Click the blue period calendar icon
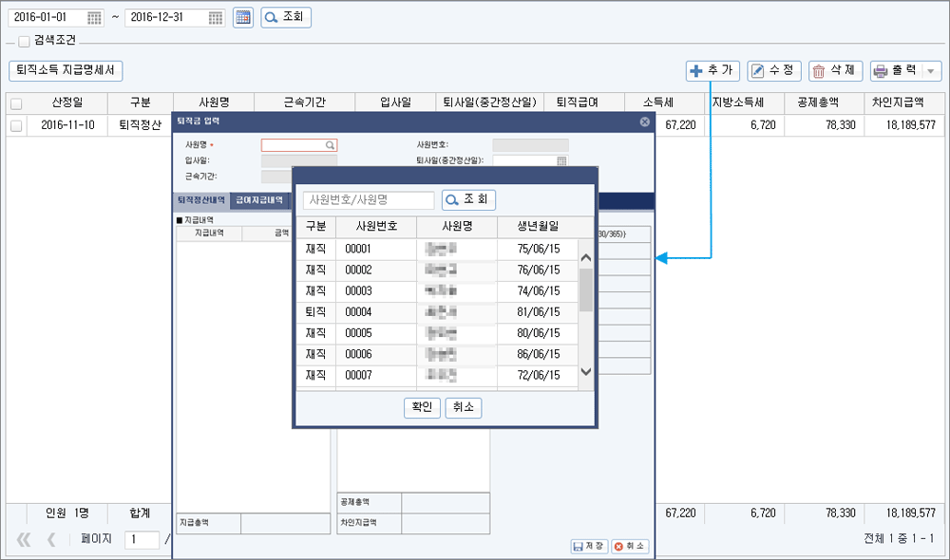 pos(243,17)
